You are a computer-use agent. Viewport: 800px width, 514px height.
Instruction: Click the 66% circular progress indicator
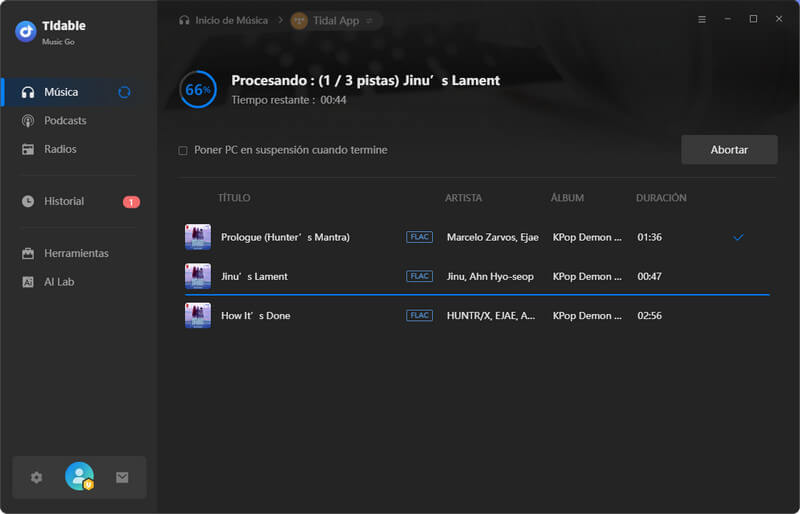point(198,90)
